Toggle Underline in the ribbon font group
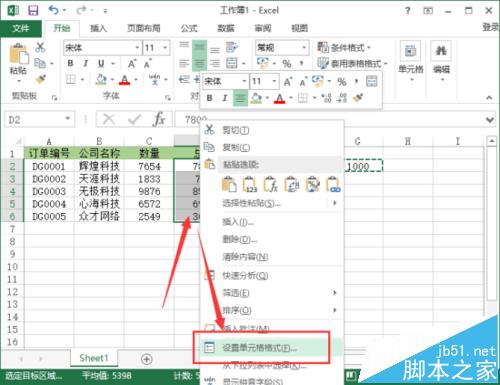Image resolution: width=500 pixels, height=385 pixels. [x=101, y=63]
